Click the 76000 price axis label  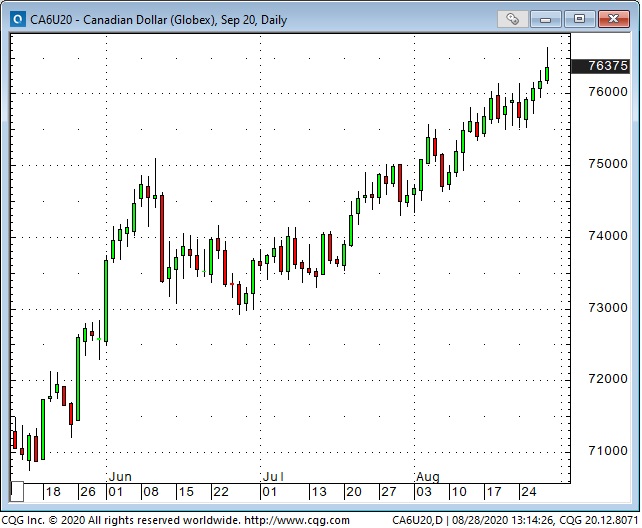(608, 92)
